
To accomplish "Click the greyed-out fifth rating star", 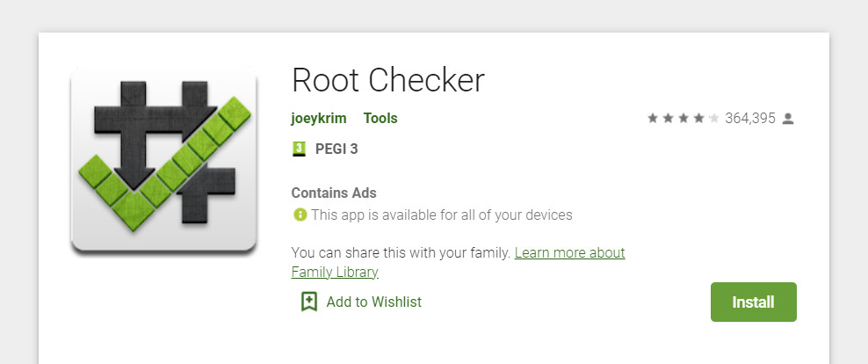I will point(714,118).
